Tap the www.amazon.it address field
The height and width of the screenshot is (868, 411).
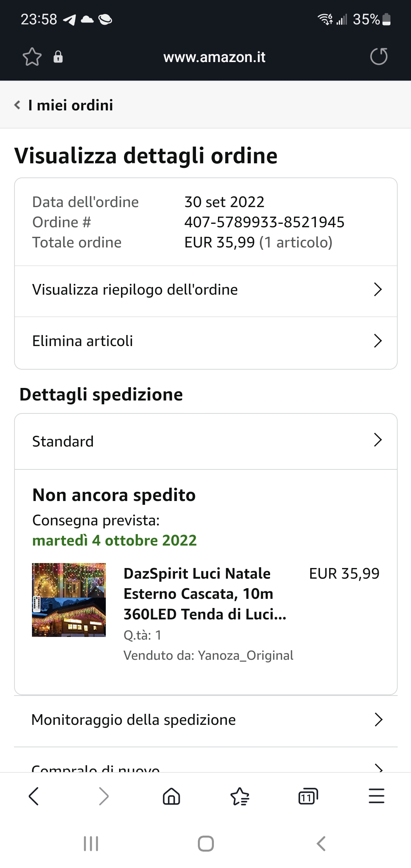click(214, 57)
